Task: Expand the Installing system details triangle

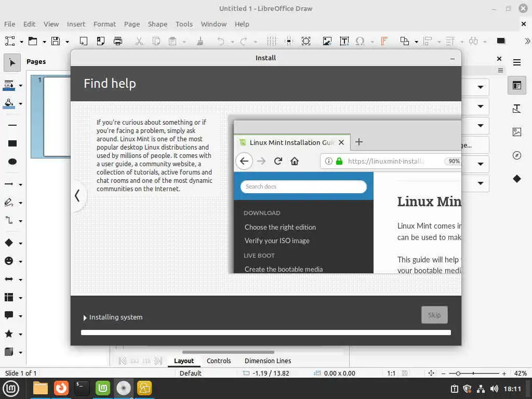Action: [85, 317]
